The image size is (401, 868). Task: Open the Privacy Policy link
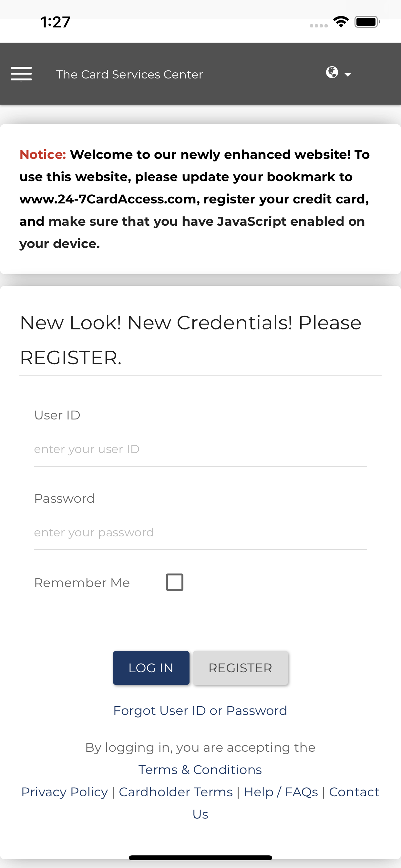click(64, 792)
